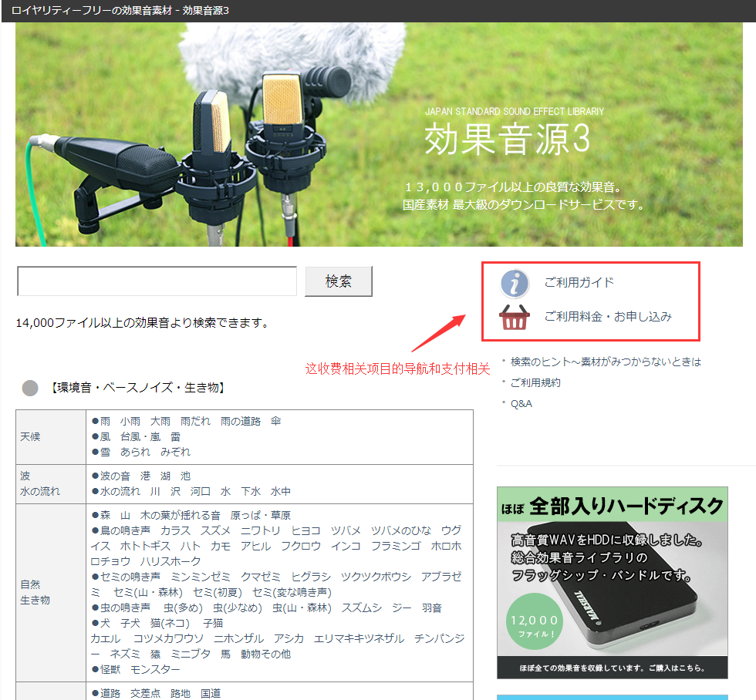Select the 雨だれ sound category
Viewport: 756px width, 700px height.
tap(195, 422)
